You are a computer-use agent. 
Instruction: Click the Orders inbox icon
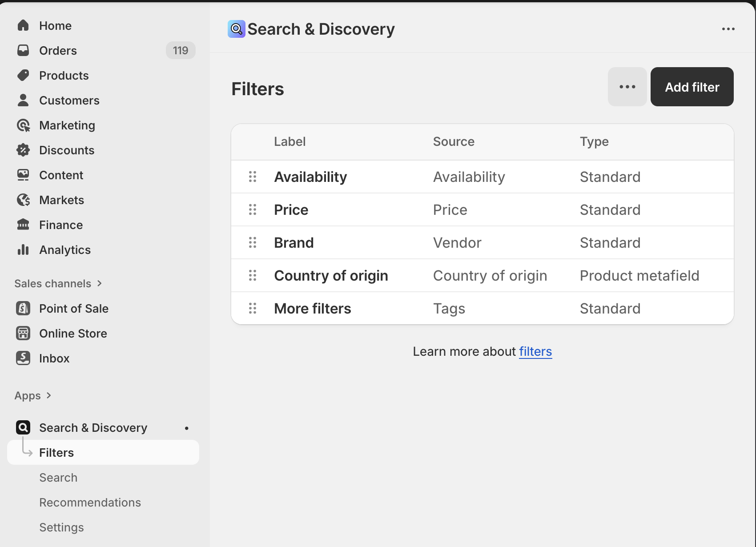coord(23,51)
